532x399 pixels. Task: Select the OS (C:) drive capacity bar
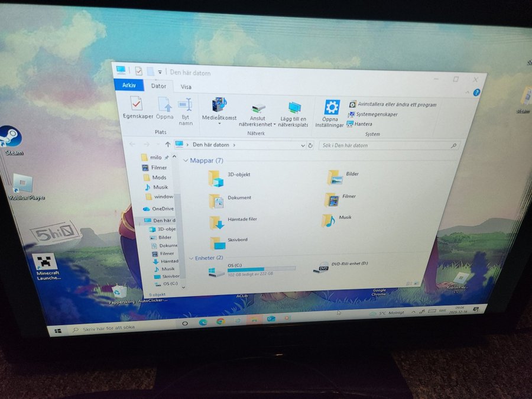[x=261, y=270]
